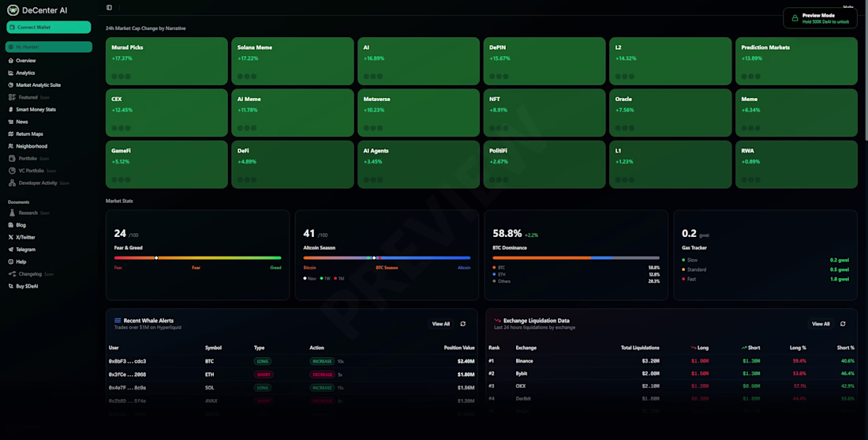Click the Recent Whale Alerts waves icon
This screenshot has width=868, height=440.
(x=118, y=320)
